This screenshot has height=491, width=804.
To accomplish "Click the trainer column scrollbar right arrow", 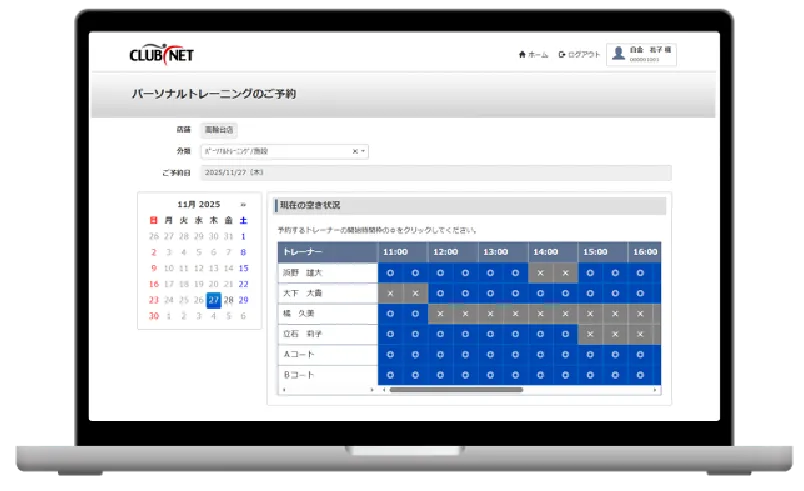I will [372, 390].
